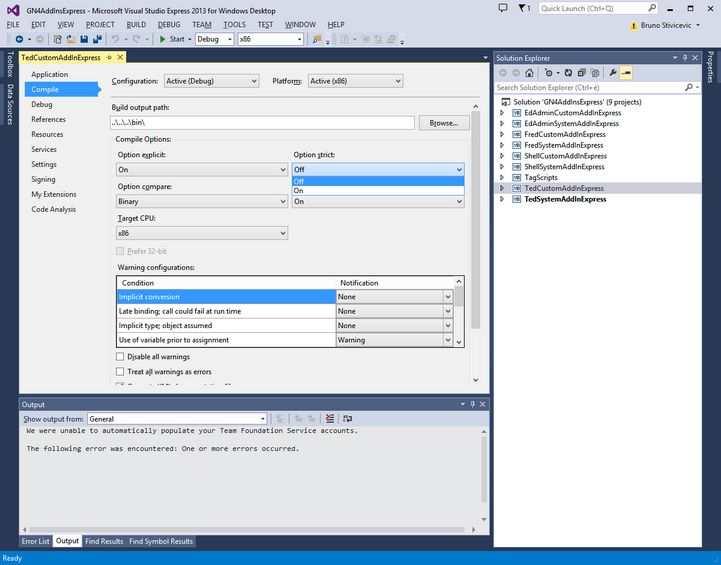Pin the TedCustomAddInExpress document tab

[109, 57]
